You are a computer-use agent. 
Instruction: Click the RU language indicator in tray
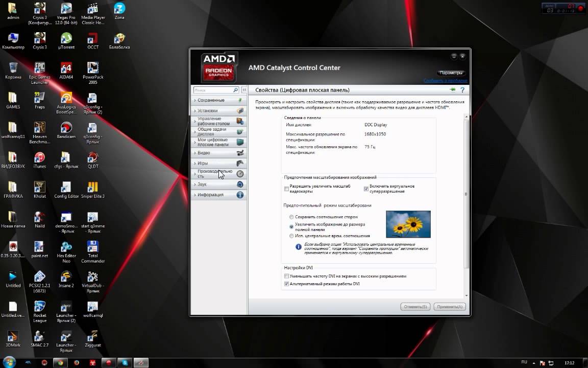pos(524,362)
